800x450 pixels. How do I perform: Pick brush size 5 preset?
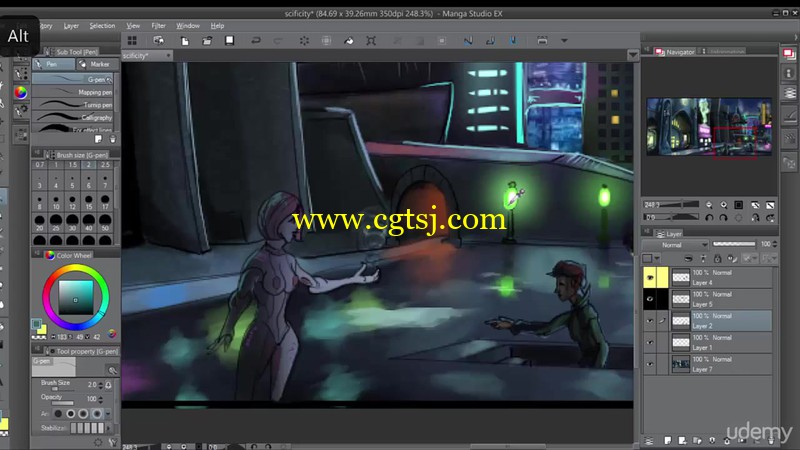72,182
